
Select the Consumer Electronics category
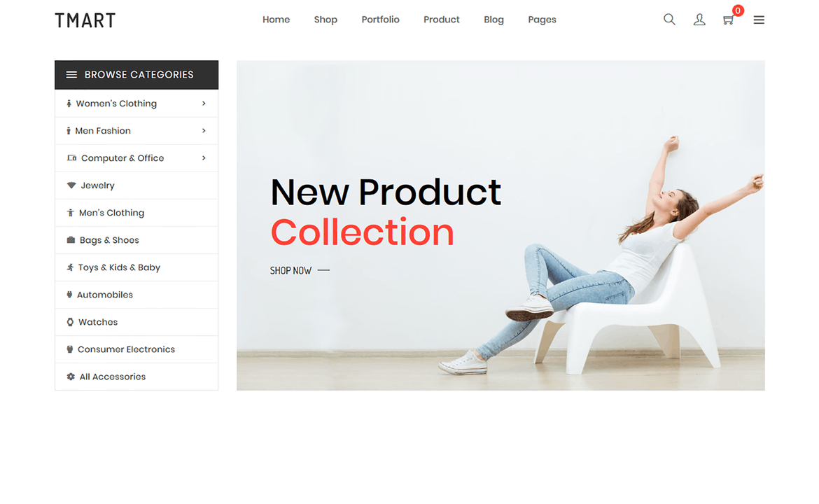(136, 349)
